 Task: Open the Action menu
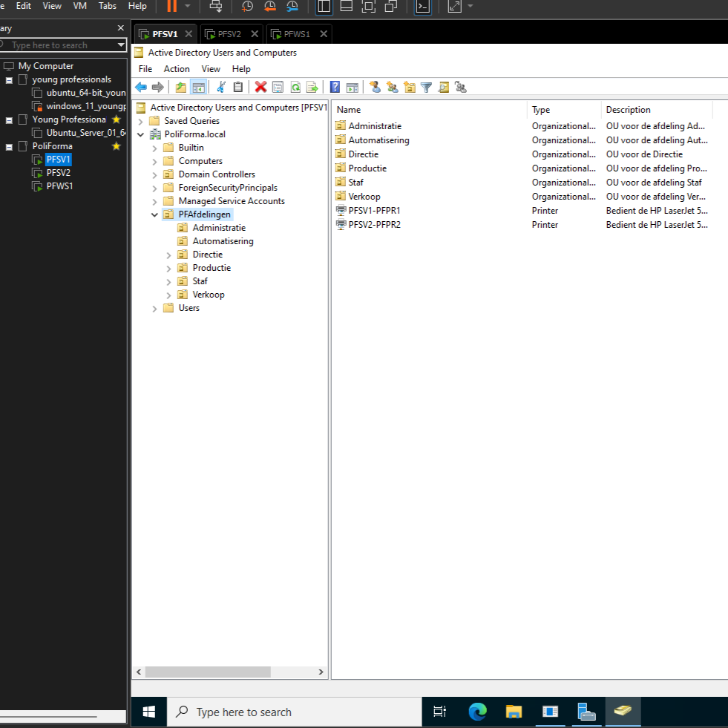pyautogui.click(x=177, y=68)
